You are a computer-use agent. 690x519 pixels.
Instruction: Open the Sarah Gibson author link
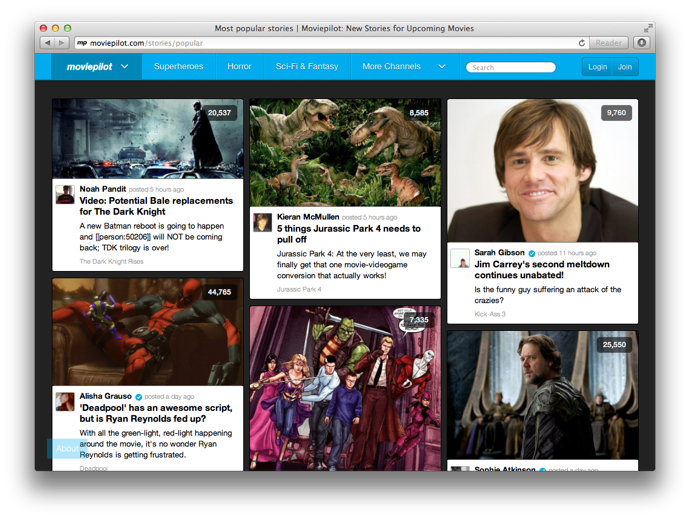[x=499, y=252]
